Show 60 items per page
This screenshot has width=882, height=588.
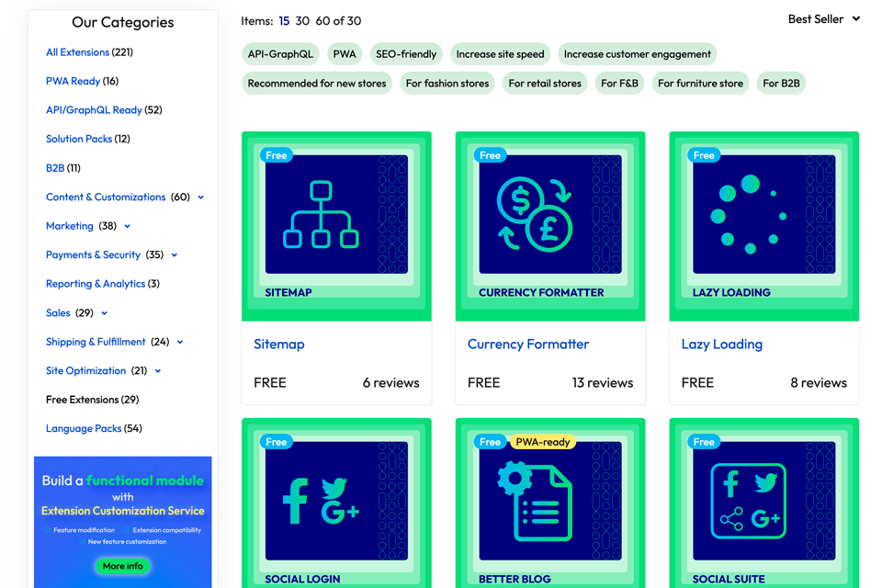coord(322,21)
